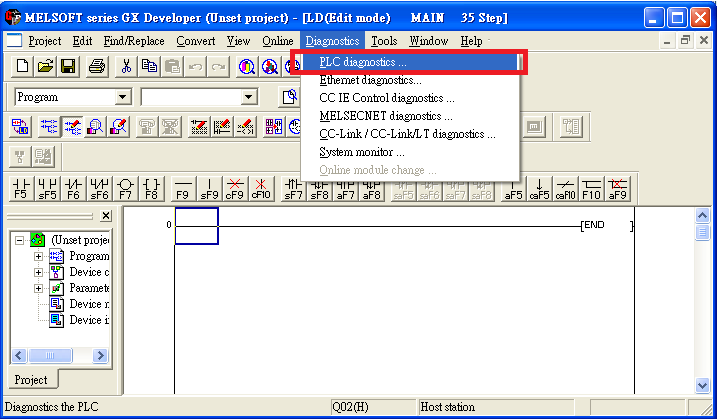Click the Find device magnifier icon
The height and width of the screenshot is (419, 717).
point(247,67)
